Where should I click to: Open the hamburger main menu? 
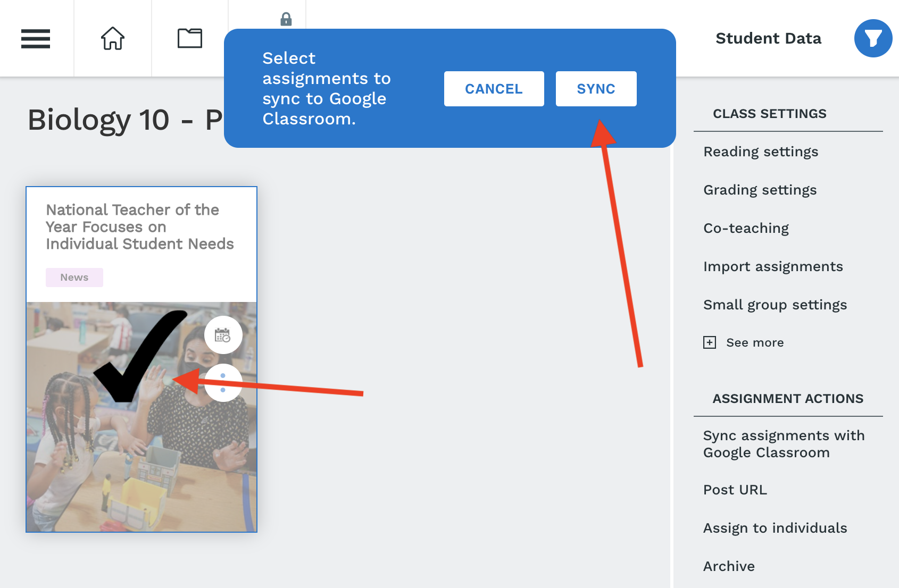[x=36, y=39]
